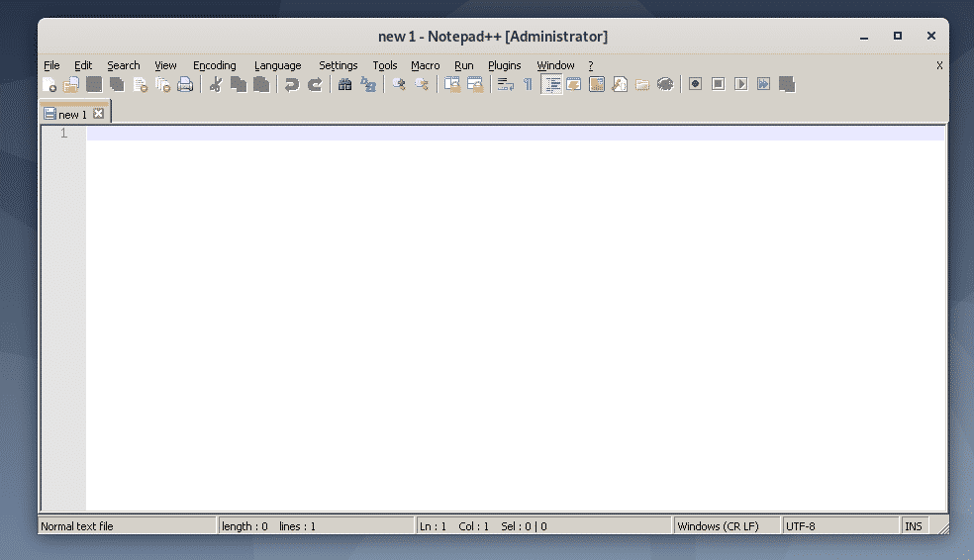Viewport: 974px width, 560px height.
Task: Toggle INS insert mode indicator
Action: (x=913, y=526)
